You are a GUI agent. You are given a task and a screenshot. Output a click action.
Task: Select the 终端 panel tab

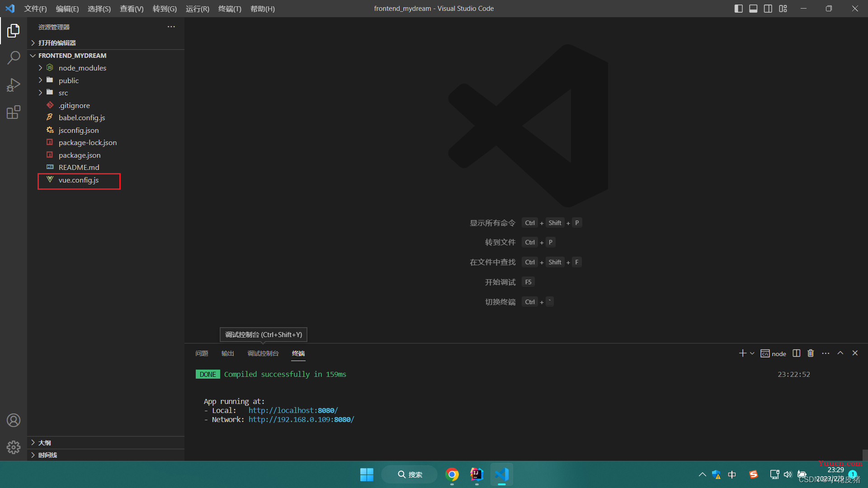298,353
